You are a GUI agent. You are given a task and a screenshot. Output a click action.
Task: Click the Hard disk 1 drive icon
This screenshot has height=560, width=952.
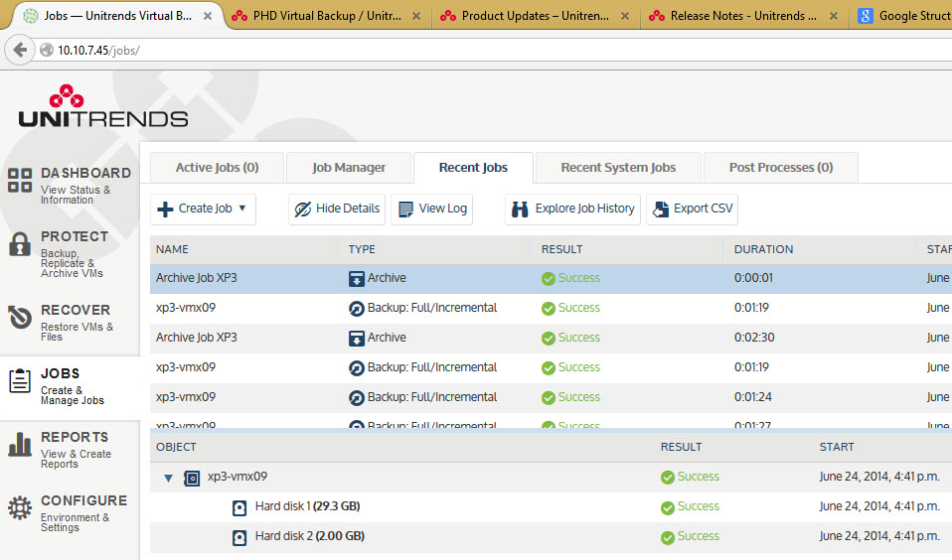click(x=239, y=507)
